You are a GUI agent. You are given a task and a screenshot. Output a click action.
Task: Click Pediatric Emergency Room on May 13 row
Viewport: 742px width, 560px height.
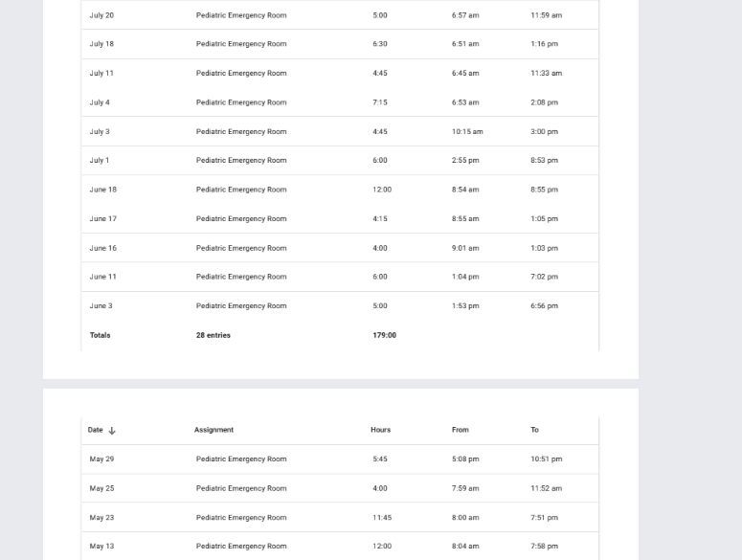[241, 547]
